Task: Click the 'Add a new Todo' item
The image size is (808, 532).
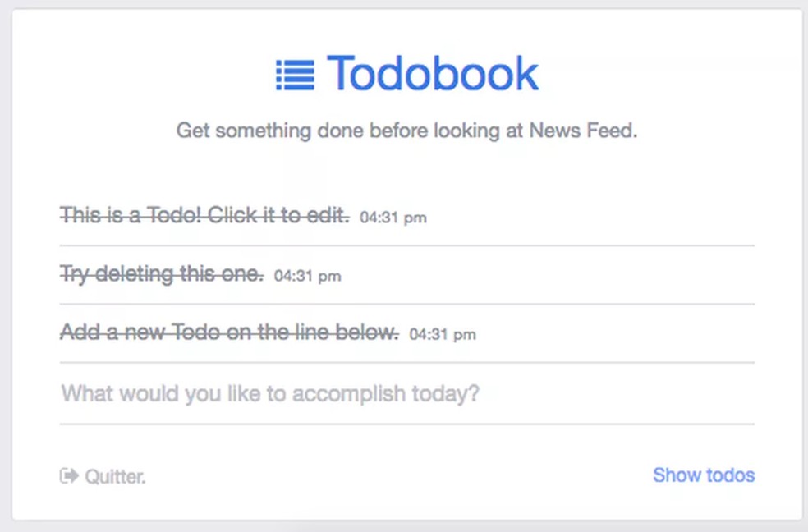Action: click(x=229, y=332)
